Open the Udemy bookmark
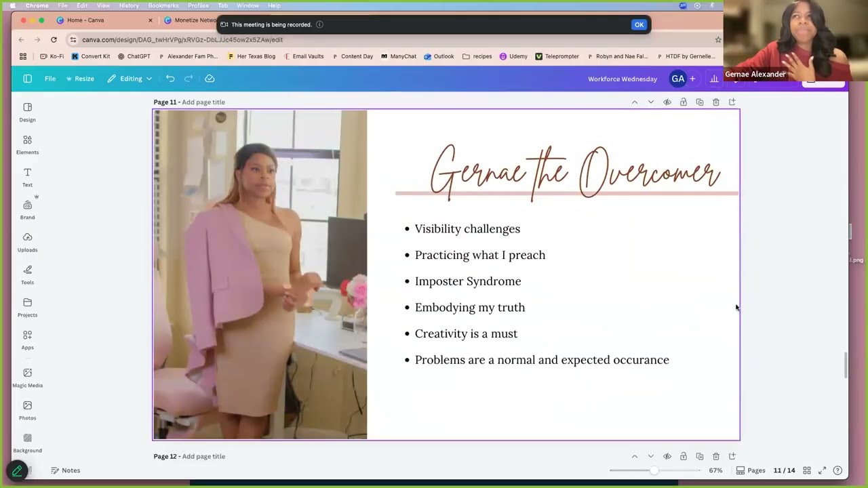 coord(513,56)
